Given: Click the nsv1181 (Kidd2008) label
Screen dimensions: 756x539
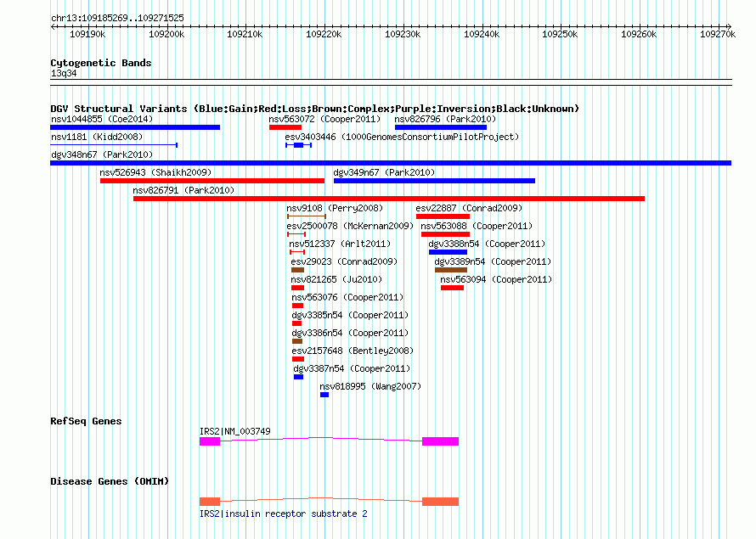Looking at the screenshot, I should 97,137.
